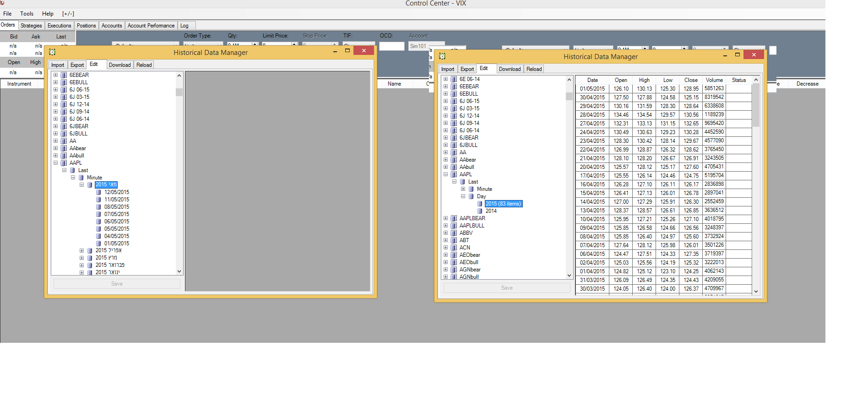
Task: Expand the AAPLBEAR node
Action: click(x=445, y=218)
